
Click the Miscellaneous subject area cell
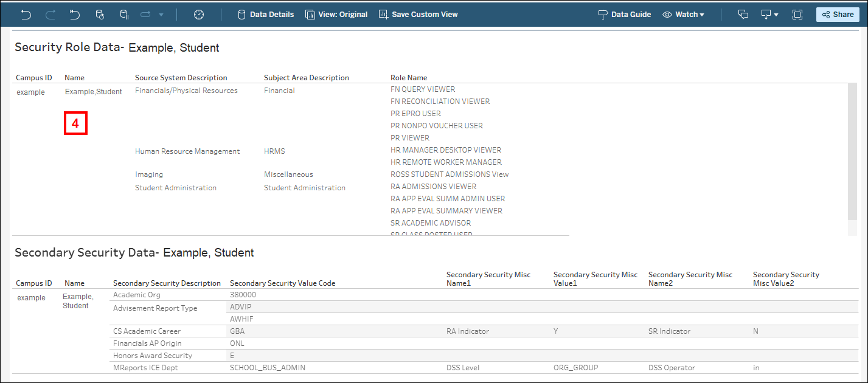(x=288, y=174)
